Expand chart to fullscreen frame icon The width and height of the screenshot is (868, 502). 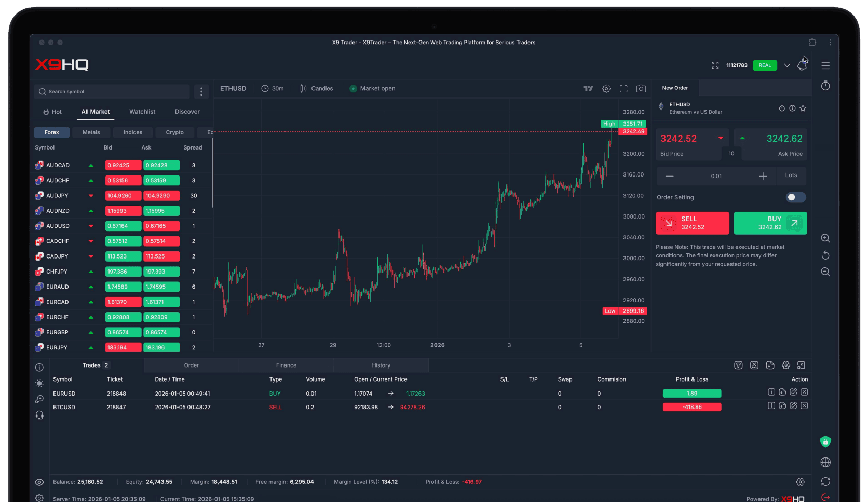(623, 89)
